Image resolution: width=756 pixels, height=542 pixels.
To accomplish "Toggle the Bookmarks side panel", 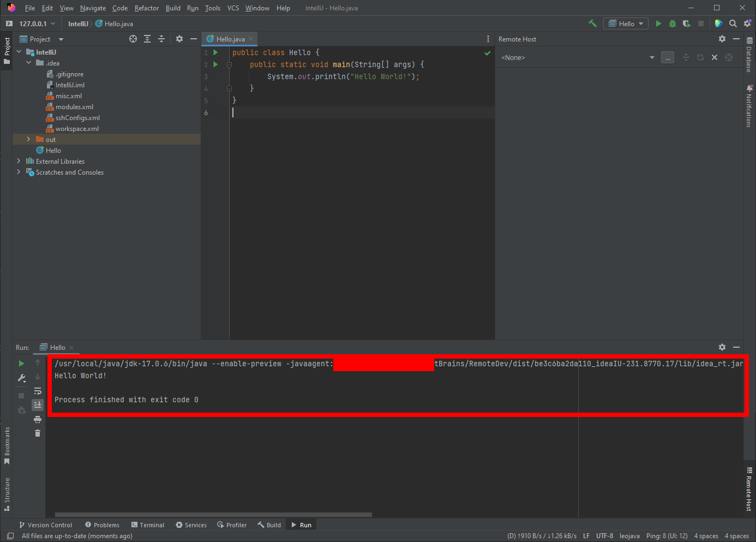I will click(x=7, y=445).
